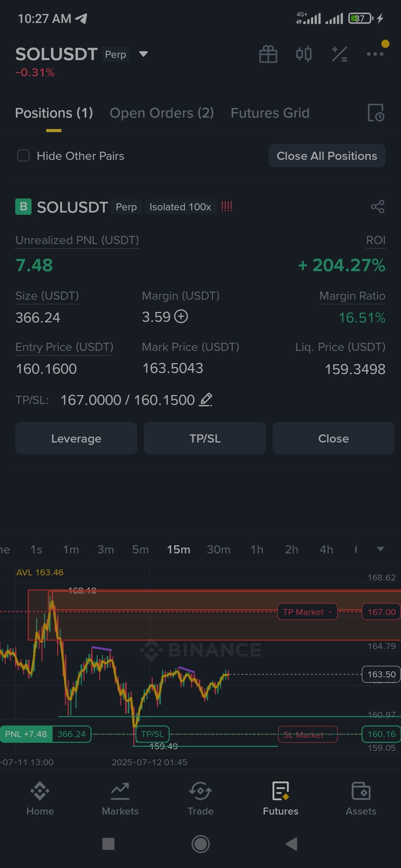Screen dimensions: 401x868
Task: Expand the SOLUSDT pair selector arrow
Action: (x=143, y=54)
